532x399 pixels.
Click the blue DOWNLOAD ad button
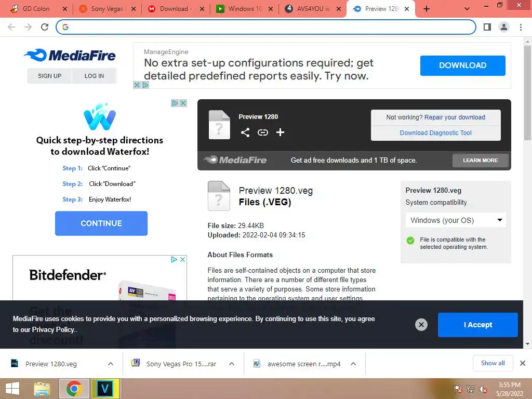coord(463,65)
